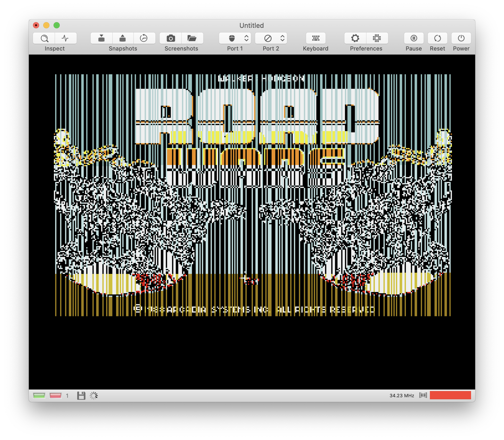The height and width of the screenshot is (440, 504).
Task: Close the window with red button
Action: coord(36,25)
